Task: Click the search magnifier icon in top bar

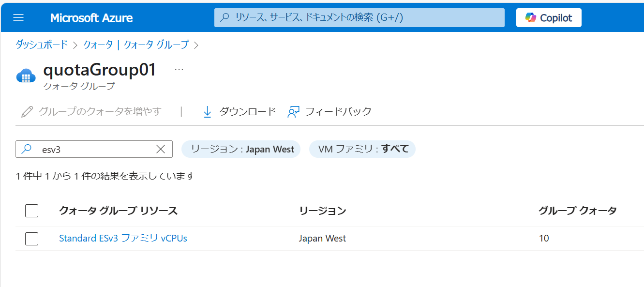Action: tap(225, 18)
